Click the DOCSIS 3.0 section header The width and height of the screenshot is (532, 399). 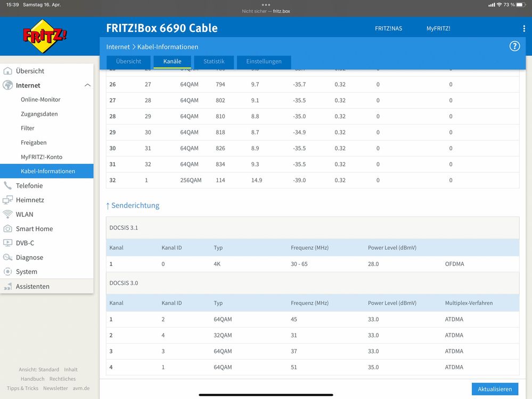(313, 283)
